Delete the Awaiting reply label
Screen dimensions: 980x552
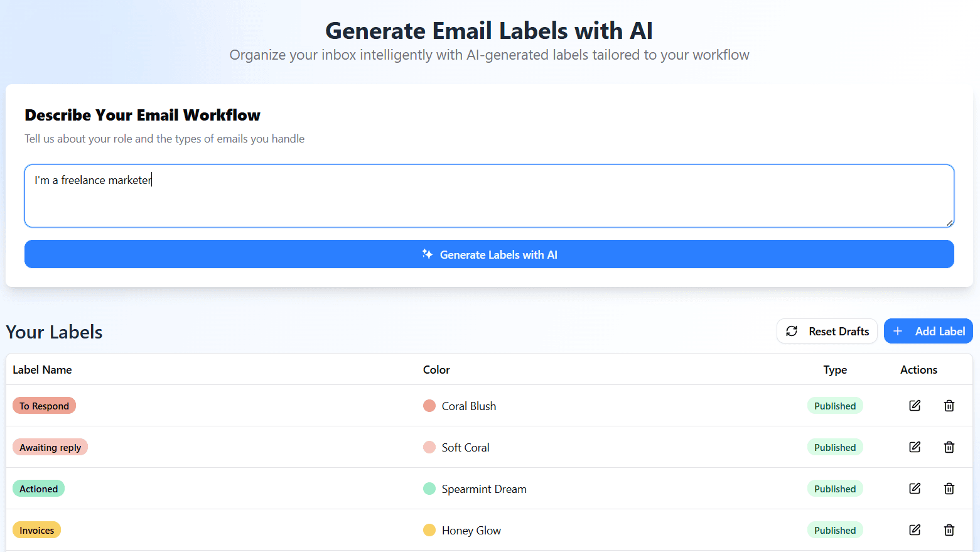[949, 447]
